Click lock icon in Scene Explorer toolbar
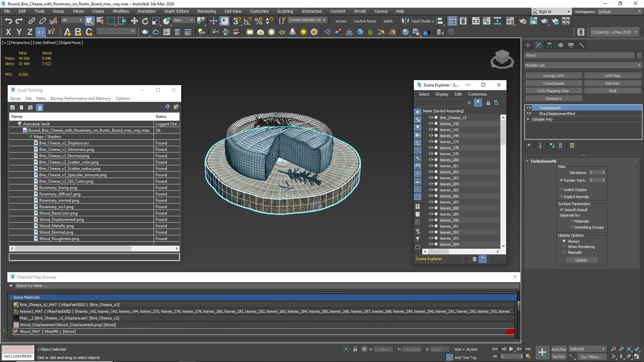The image size is (644, 362). pos(488,103)
